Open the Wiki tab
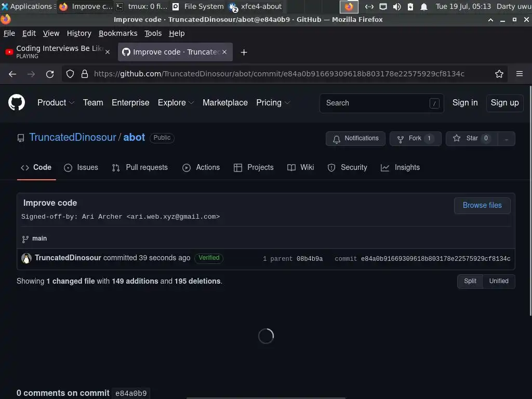Image resolution: width=532 pixels, height=399 pixels. pyautogui.click(x=301, y=167)
